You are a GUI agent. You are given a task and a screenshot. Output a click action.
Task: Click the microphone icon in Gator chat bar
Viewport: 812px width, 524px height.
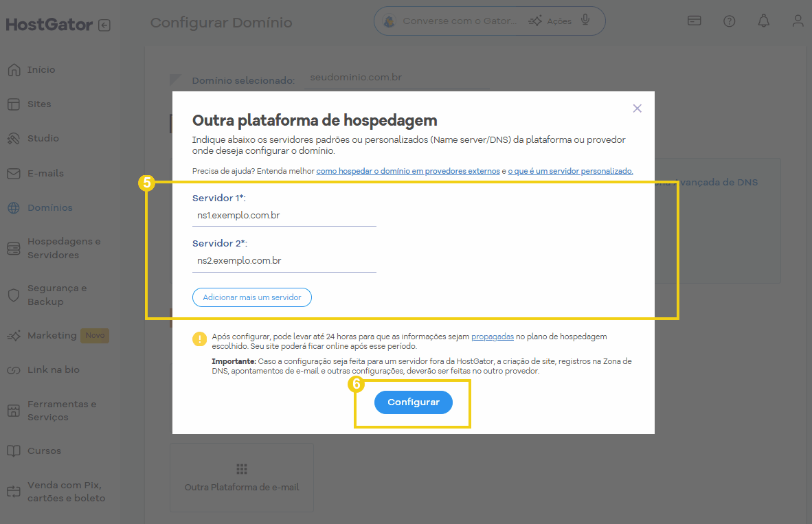click(585, 21)
